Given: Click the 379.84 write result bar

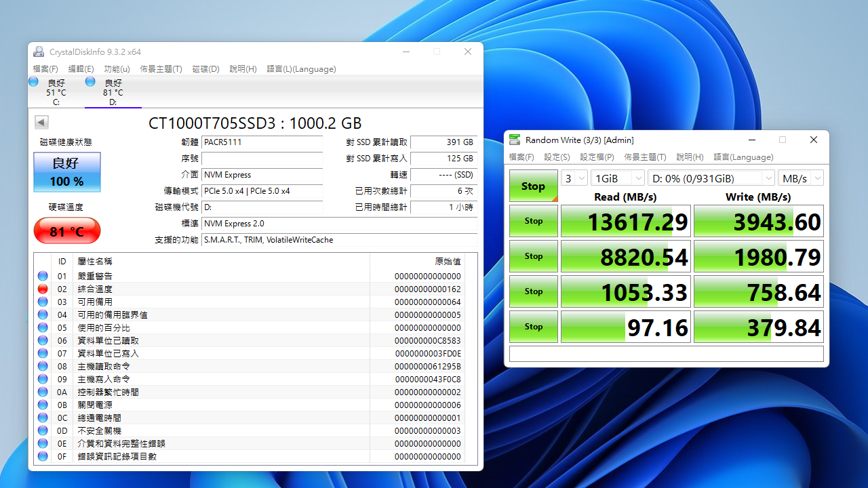Looking at the screenshot, I should 759,327.
